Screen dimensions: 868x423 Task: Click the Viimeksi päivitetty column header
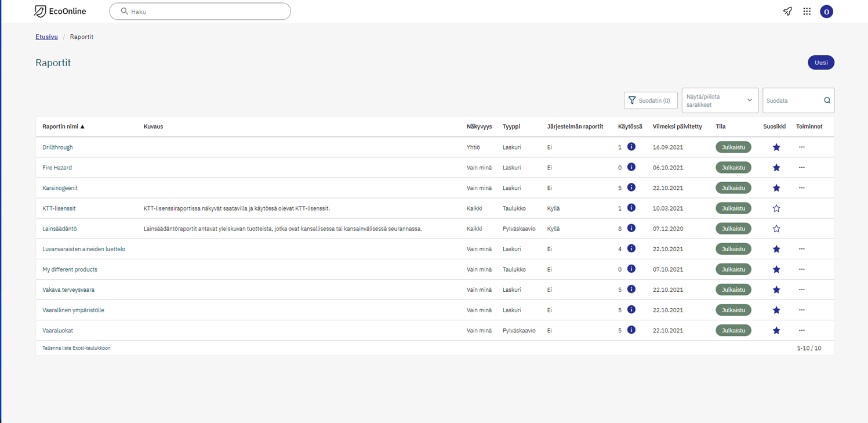[x=677, y=126]
